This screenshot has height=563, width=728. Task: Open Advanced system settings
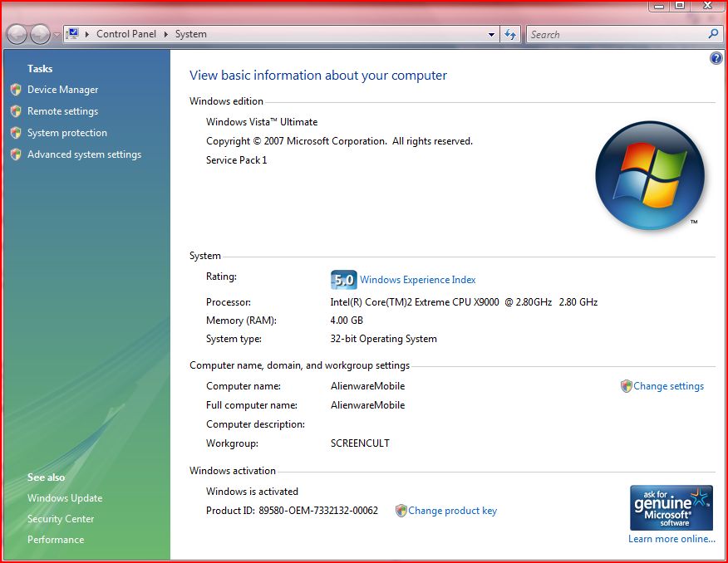84,154
